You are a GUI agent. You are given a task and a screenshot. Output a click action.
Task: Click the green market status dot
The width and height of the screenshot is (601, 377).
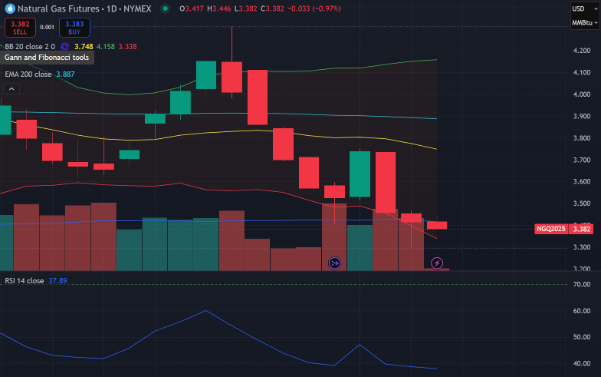point(165,8)
